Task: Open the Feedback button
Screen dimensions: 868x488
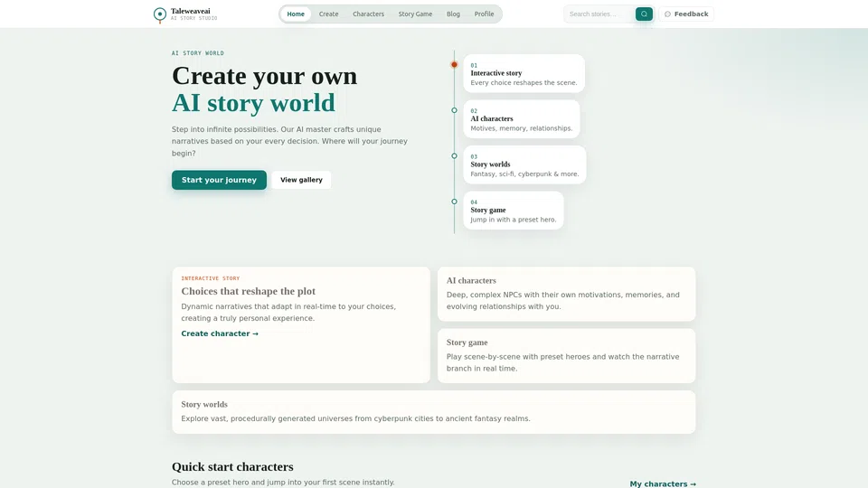Action: click(686, 14)
